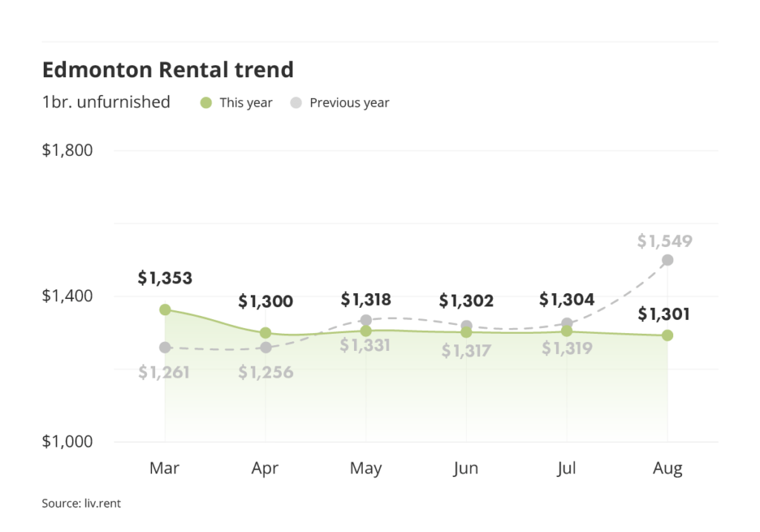760x532 pixels.
Task: Click the Aug x-axis label
Action: coord(667,468)
